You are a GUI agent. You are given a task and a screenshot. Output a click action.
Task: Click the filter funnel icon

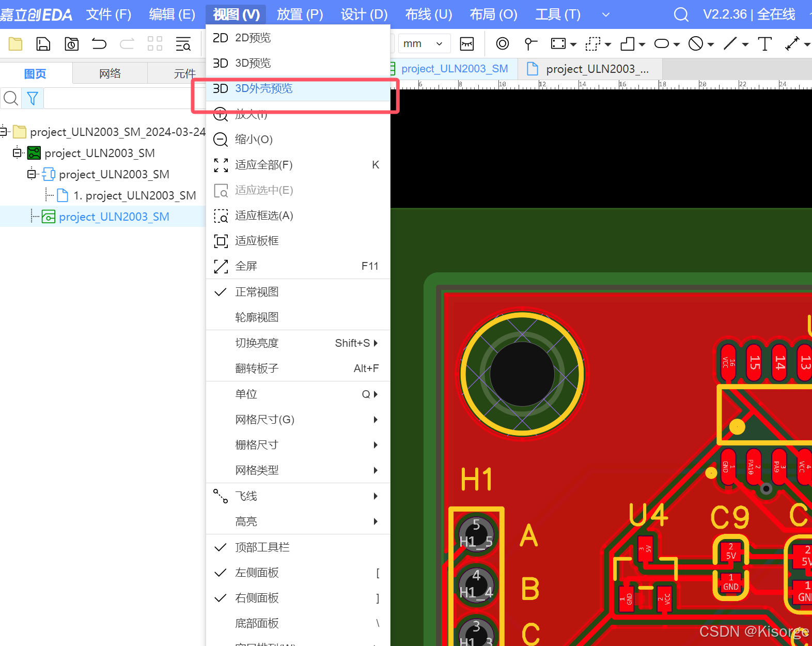coord(33,98)
